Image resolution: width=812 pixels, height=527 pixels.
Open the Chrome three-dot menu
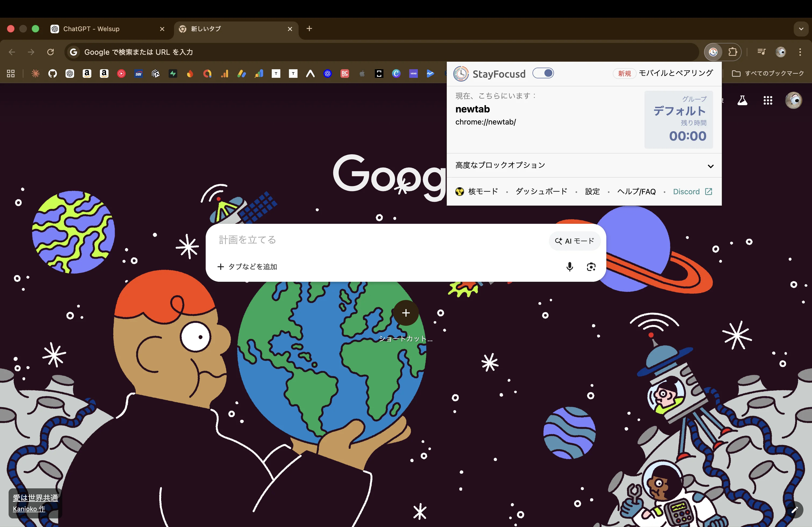pyautogui.click(x=800, y=52)
